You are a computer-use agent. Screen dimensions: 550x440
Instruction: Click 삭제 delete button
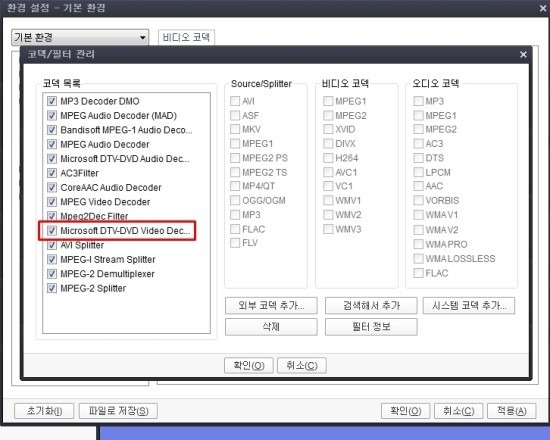point(271,327)
